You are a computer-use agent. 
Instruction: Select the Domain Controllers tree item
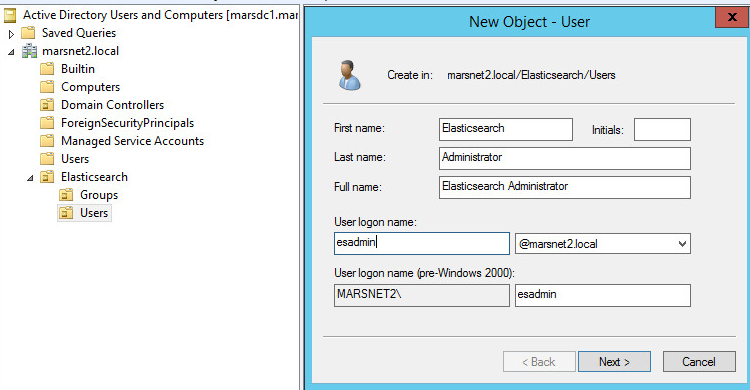(x=112, y=105)
